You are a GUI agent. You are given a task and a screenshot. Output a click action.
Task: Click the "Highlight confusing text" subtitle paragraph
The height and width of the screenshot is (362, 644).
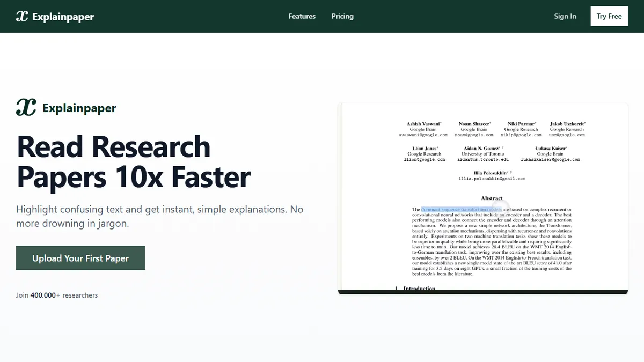tap(160, 216)
